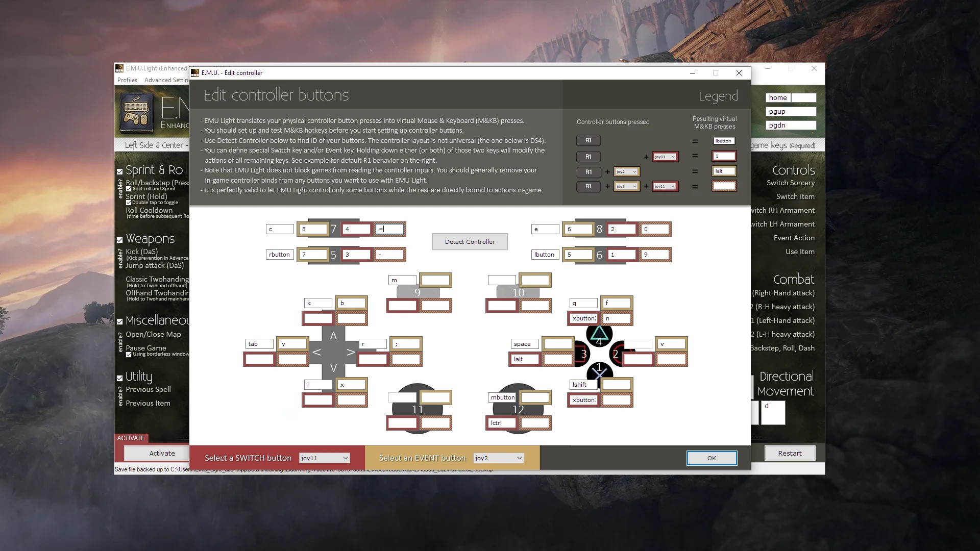980x551 pixels.
Task: Toggle Double tap to toggle checkbox
Action: click(x=129, y=203)
